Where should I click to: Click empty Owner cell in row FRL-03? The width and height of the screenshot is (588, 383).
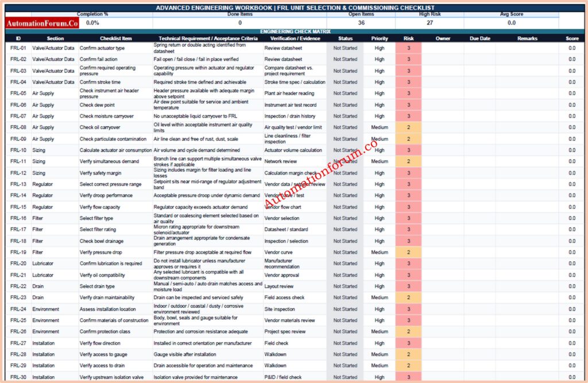tap(443, 71)
